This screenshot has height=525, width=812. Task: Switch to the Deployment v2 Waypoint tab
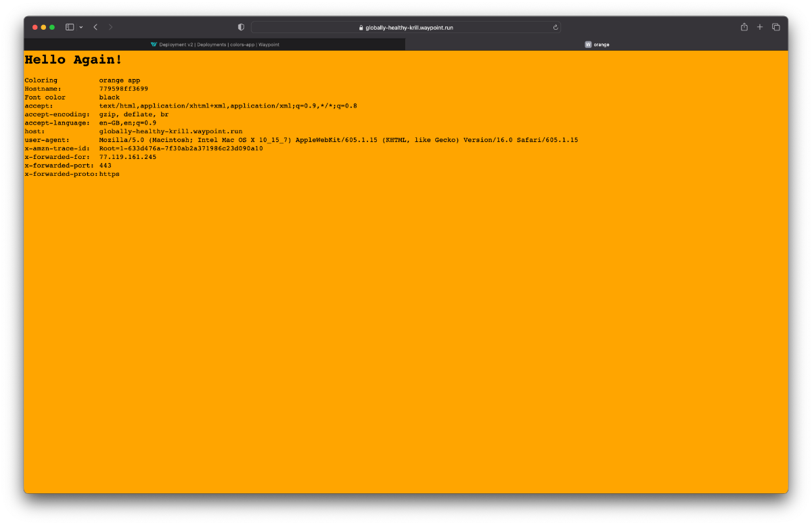(215, 45)
